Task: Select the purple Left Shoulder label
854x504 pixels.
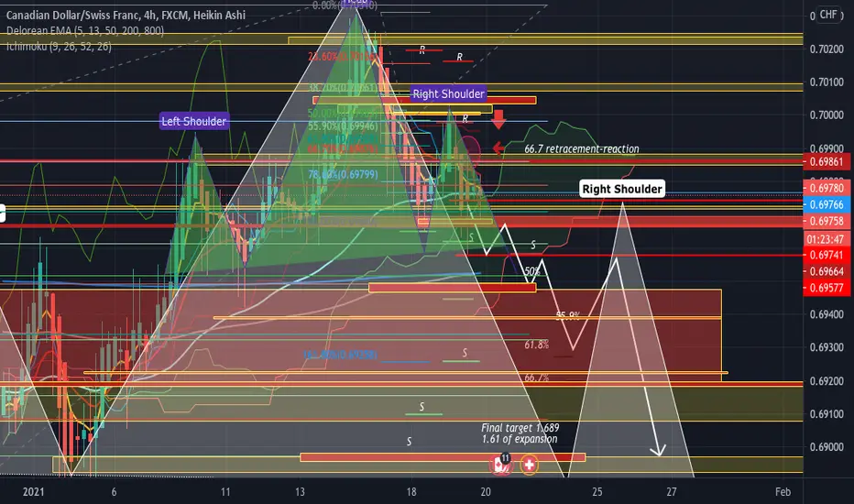Action: click(x=194, y=121)
